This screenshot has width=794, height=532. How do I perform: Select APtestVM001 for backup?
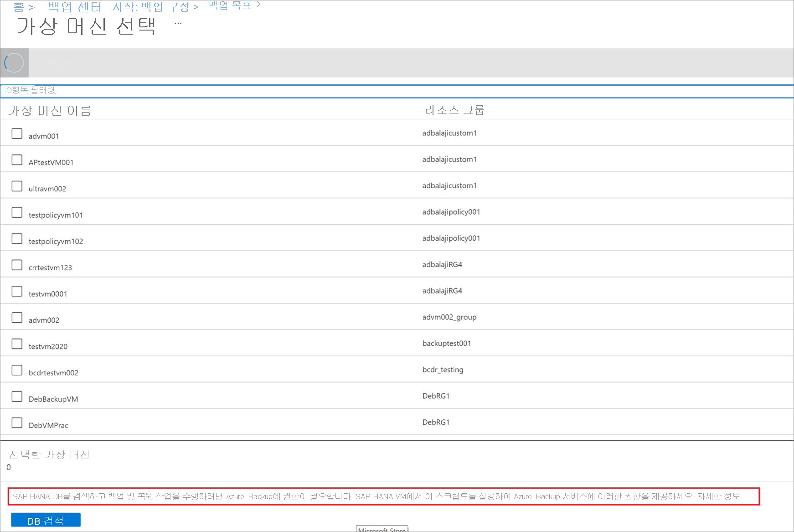[17, 160]
